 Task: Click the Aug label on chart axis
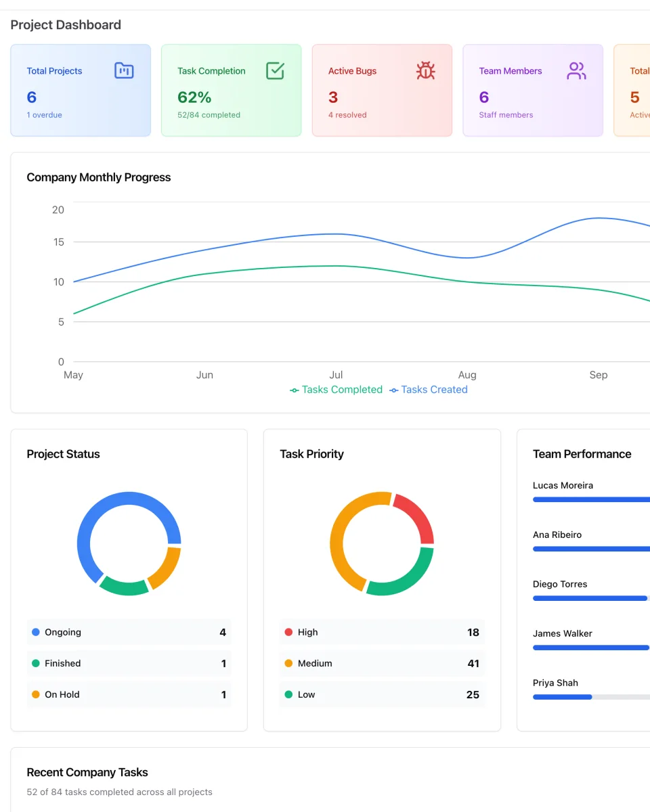(467, 375)
